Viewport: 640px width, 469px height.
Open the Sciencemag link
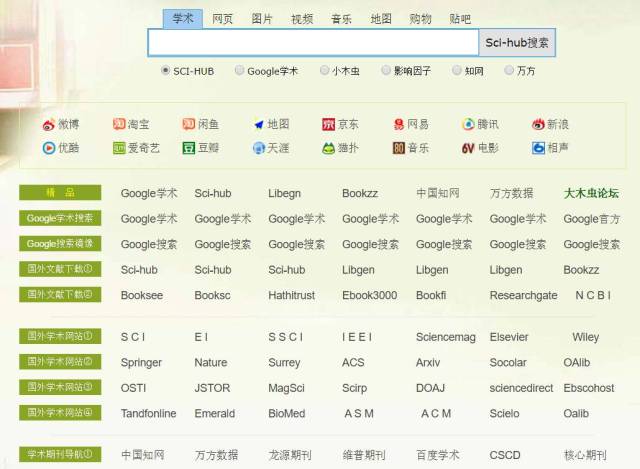[x=446, y=337]
